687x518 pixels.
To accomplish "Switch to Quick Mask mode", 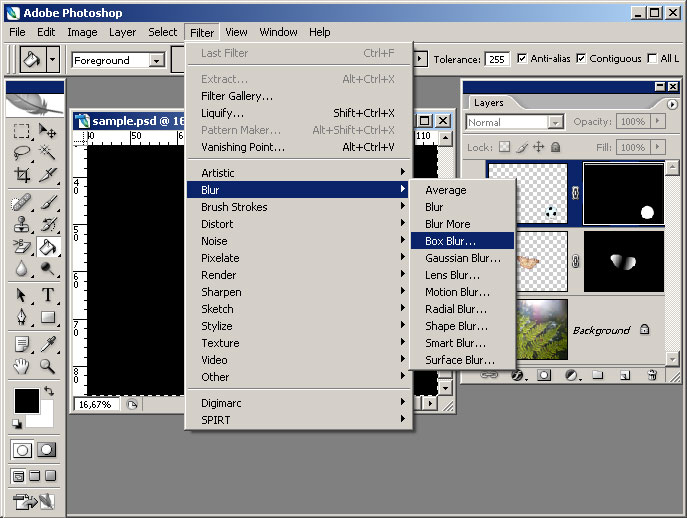I will pyautogui.click(x=46, y=450).
